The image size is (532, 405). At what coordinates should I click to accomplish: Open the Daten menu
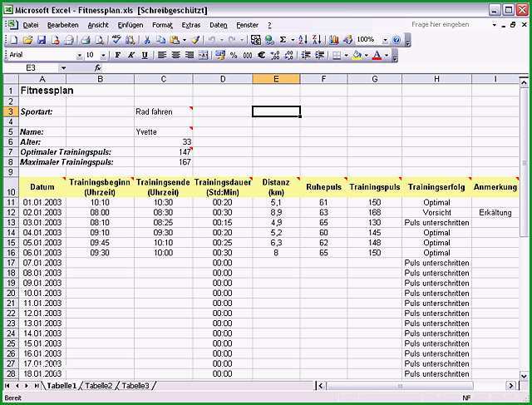pyautogui.click(x=219, y=25)
